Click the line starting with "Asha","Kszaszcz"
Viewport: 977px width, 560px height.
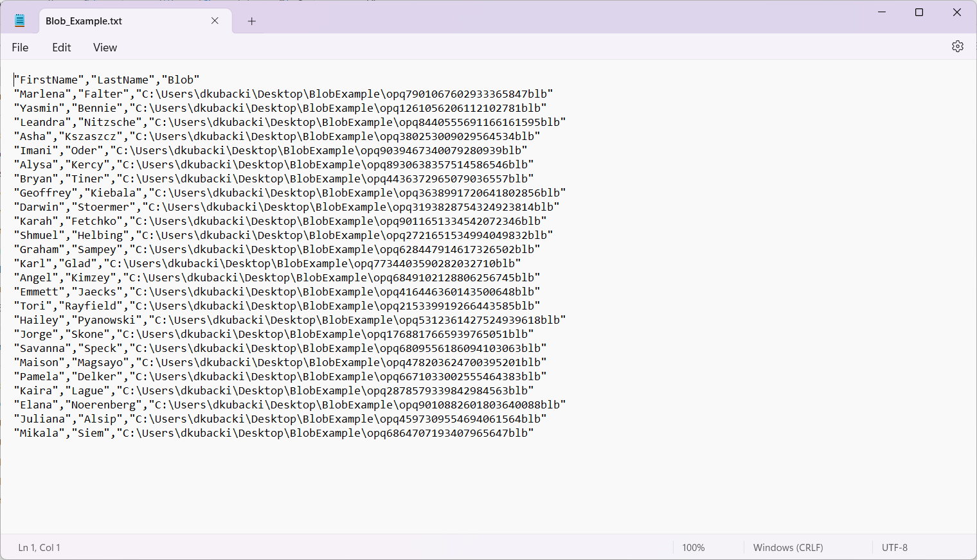point(277,136)
